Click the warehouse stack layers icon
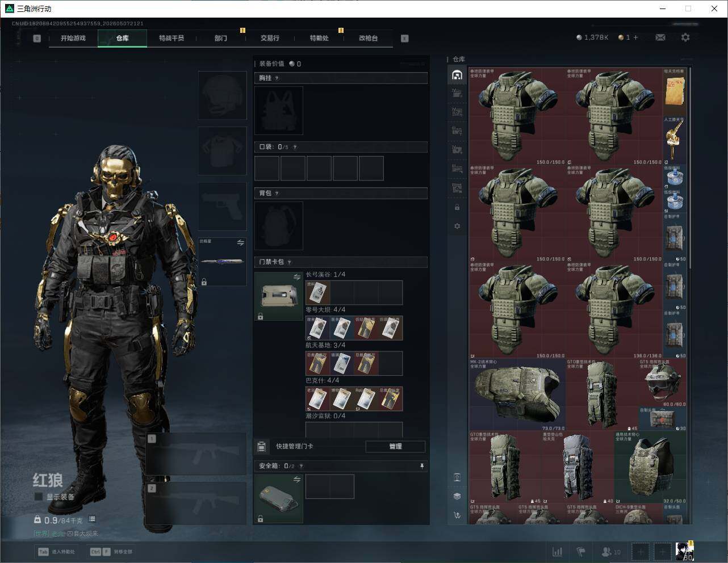Viewport: 728px width, 563px height. tap(457, 495)
